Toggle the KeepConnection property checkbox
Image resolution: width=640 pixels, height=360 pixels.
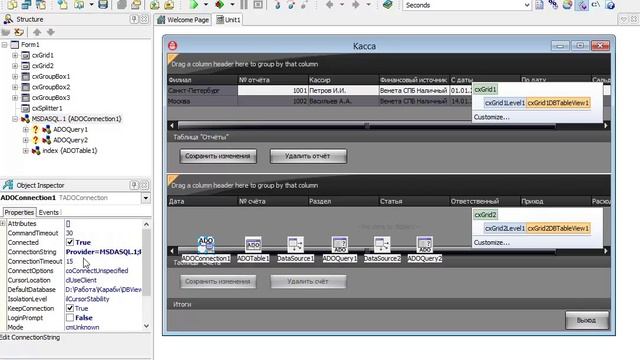coord(70,308)
